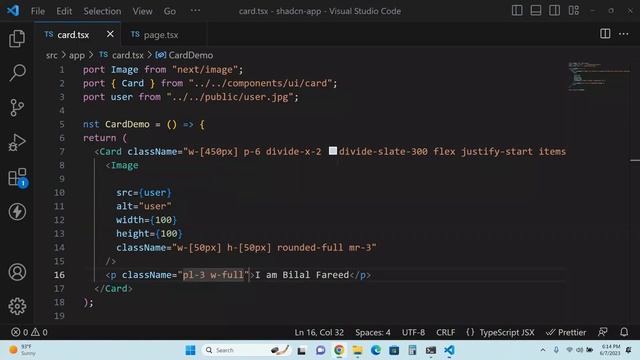Screen dimensions: 640x360
Task: Toggle the secondary side bar layout button
Action: coord(554,11)
